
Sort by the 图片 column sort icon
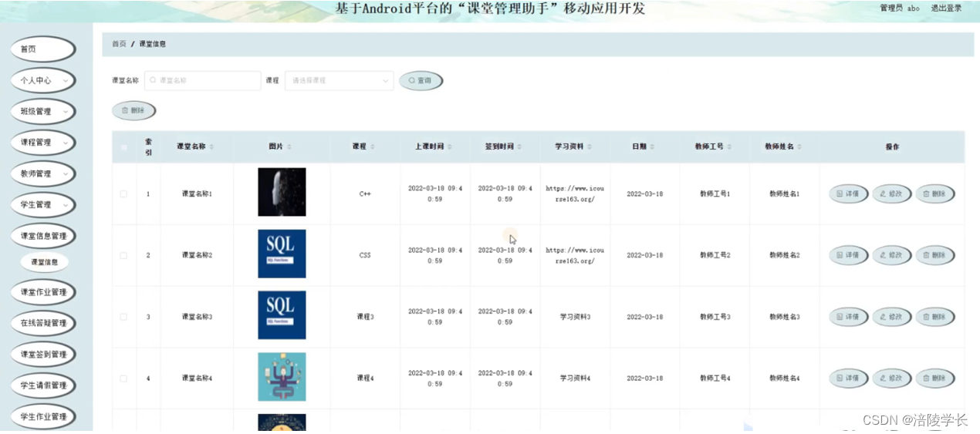pyautogui.click(x=289, y=146)
